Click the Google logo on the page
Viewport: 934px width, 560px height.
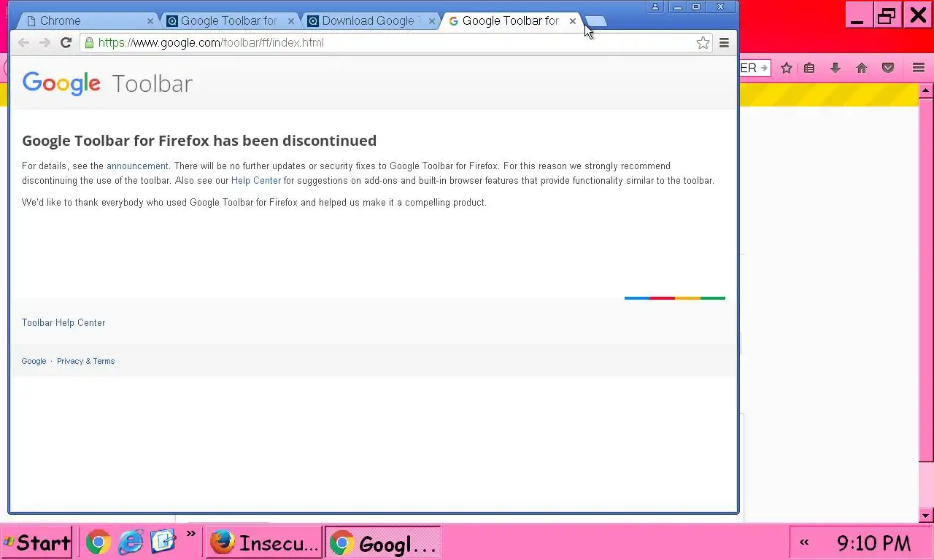coord(61,83)
